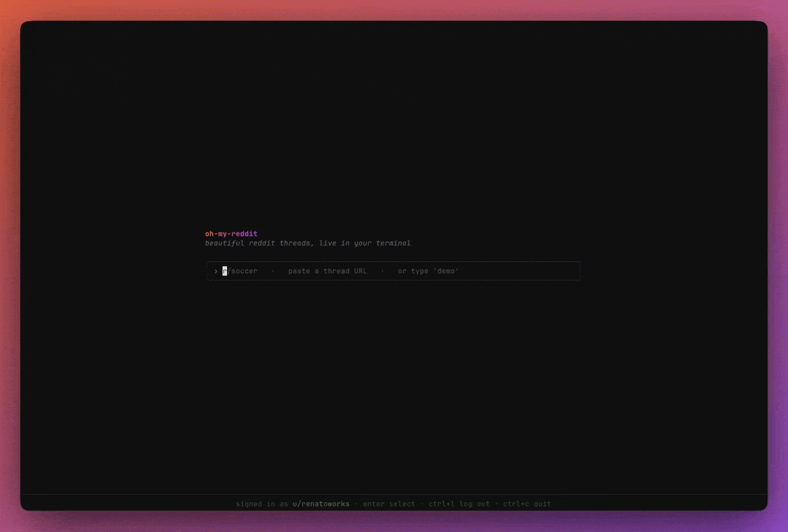Image resolution: width=788 pixels, height=532 pixels.
Task: Click 'paste a thread URL' hint text
Action: tap(328, 271)
